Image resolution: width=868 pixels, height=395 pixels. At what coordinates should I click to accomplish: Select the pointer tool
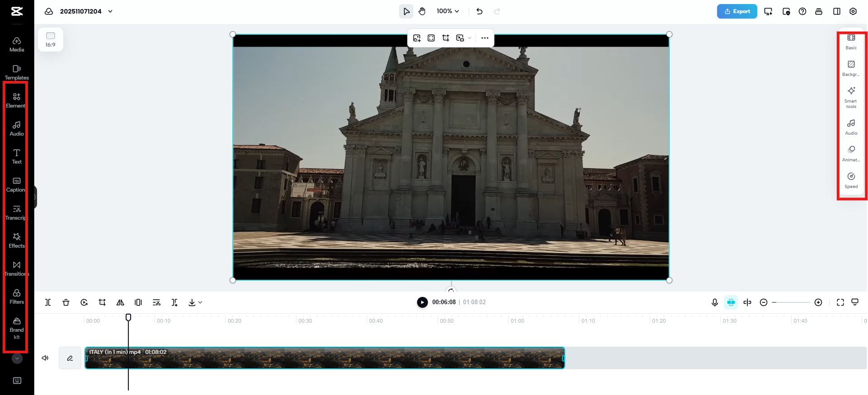406,11
